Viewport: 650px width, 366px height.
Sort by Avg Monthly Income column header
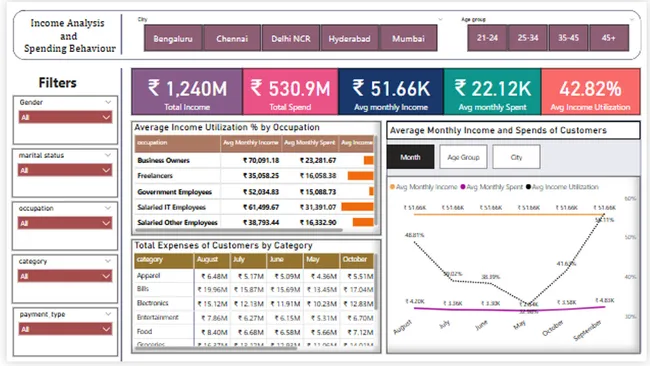coord(251,143)
